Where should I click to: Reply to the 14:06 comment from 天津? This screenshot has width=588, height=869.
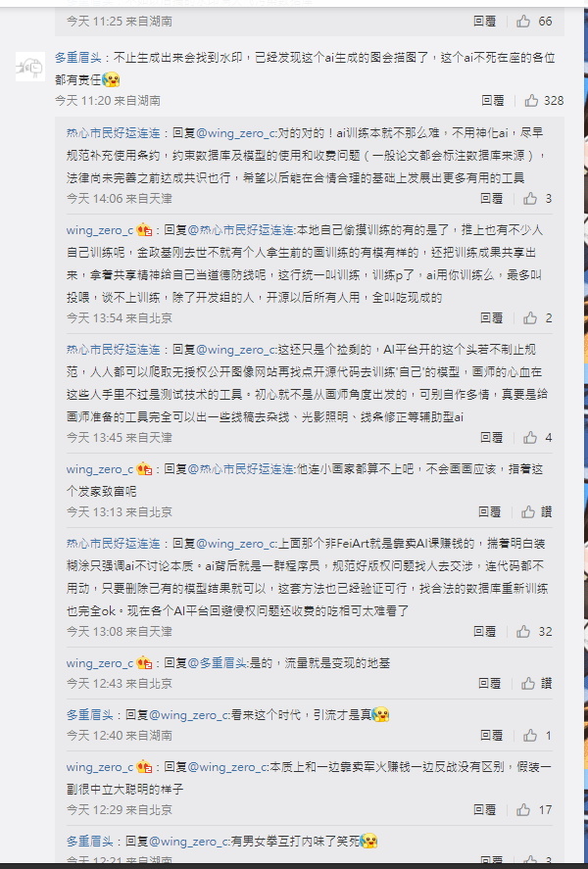tap(492, 199)
